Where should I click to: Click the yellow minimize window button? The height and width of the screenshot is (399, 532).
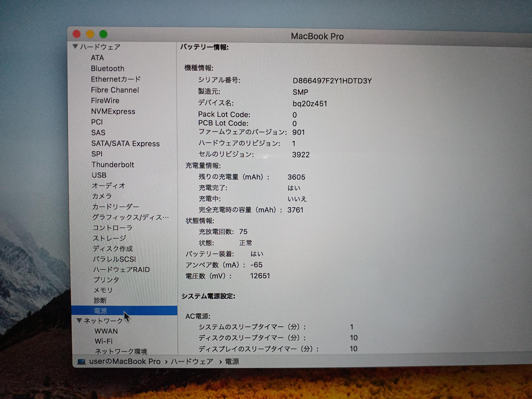pos(90,34)
